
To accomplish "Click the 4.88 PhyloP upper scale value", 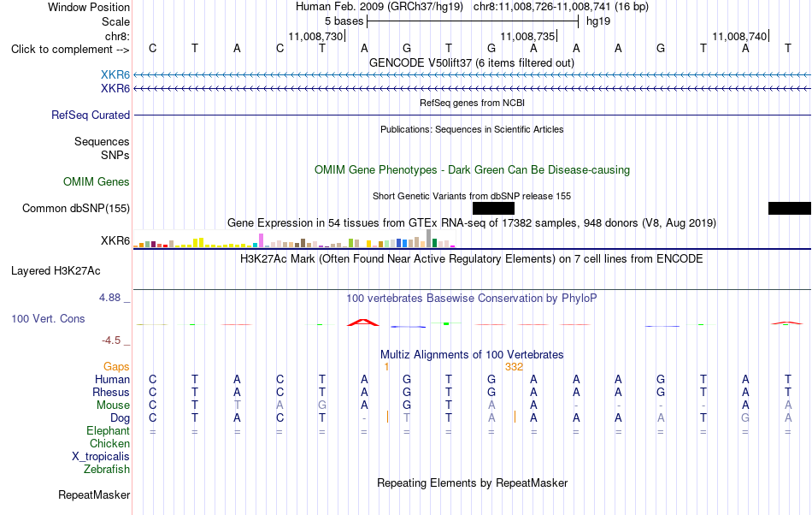I will (109, 298).
